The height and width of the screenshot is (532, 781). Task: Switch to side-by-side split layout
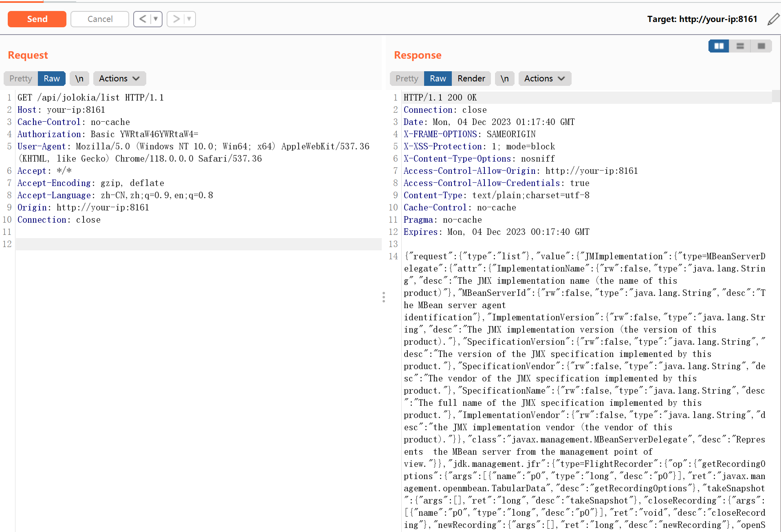tap(719, 46)
